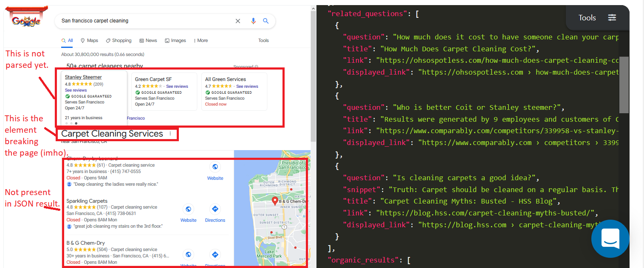Open the B & G Chem-Dry listing
The height and width of the screenshot is (268, 644).
click(x=85, y=243)
